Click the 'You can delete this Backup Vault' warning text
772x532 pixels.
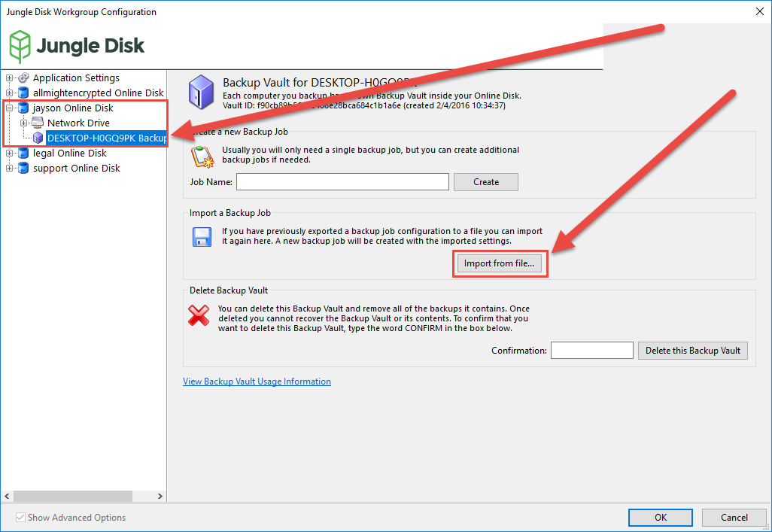point(374,318)
